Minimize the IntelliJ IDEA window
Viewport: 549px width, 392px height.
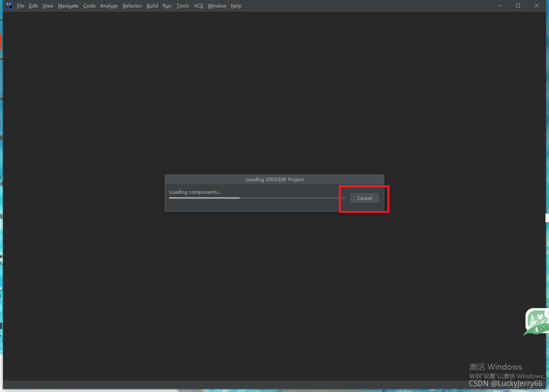pos(500,5)
